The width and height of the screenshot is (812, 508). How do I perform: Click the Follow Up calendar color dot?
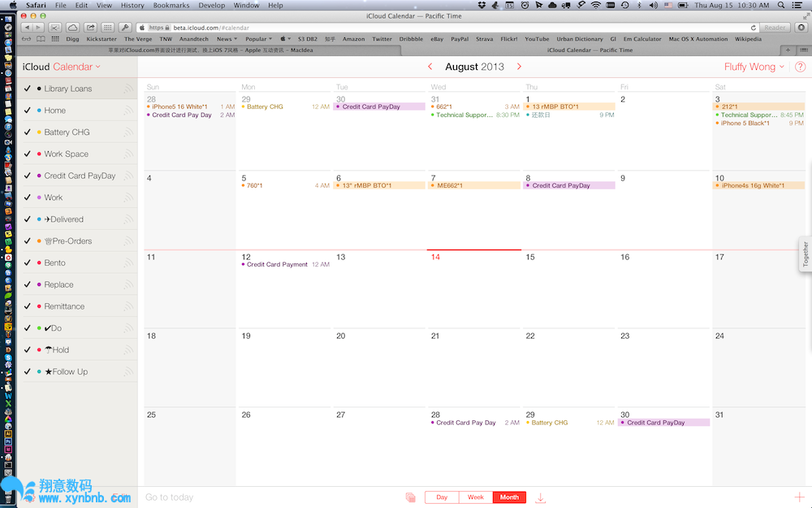click(x=39, y=371)
